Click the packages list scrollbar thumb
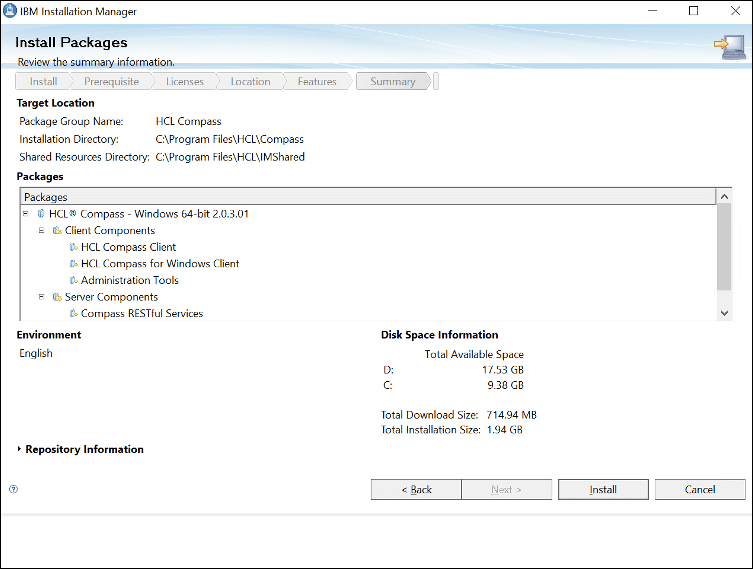The image size is (753, 569). 724,246
